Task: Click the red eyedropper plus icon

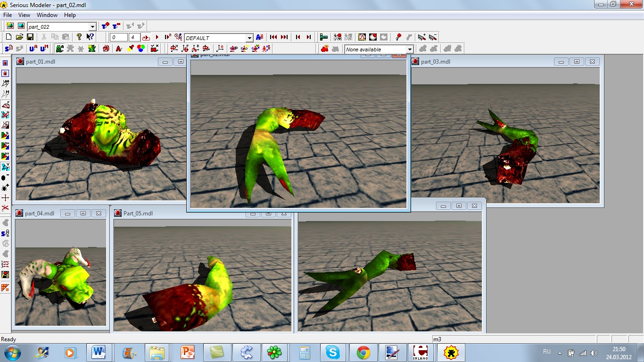Action: point(398,37)
